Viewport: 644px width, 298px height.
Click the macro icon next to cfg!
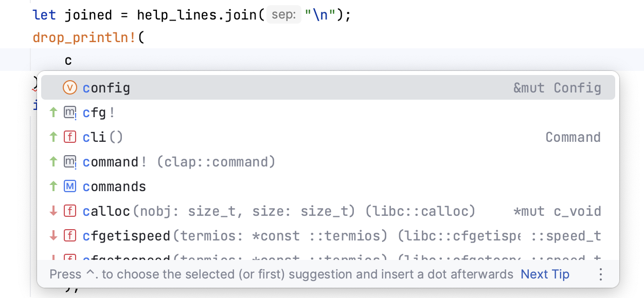(69, 112)
